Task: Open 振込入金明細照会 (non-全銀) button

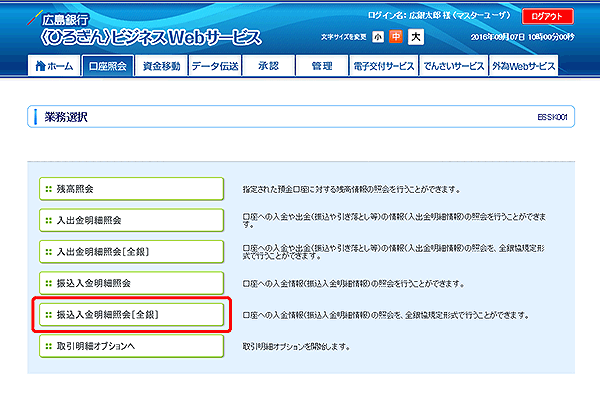Action: click(x=131, y=283)
